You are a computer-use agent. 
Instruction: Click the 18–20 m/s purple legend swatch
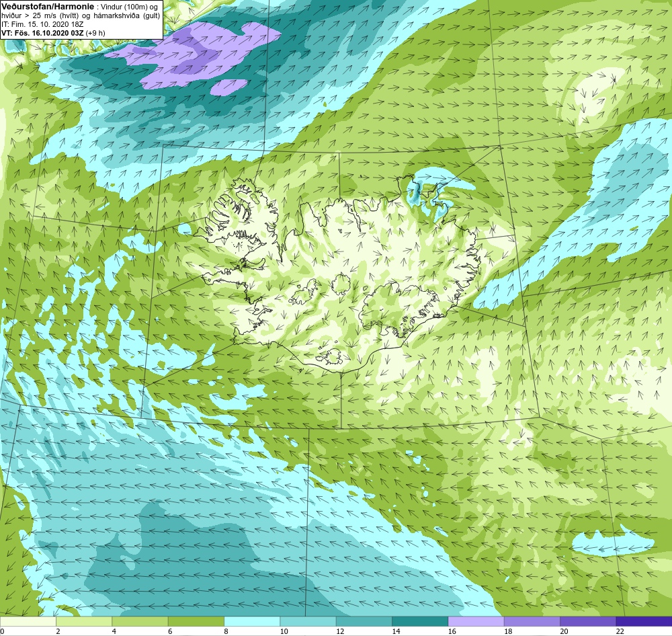532,621
